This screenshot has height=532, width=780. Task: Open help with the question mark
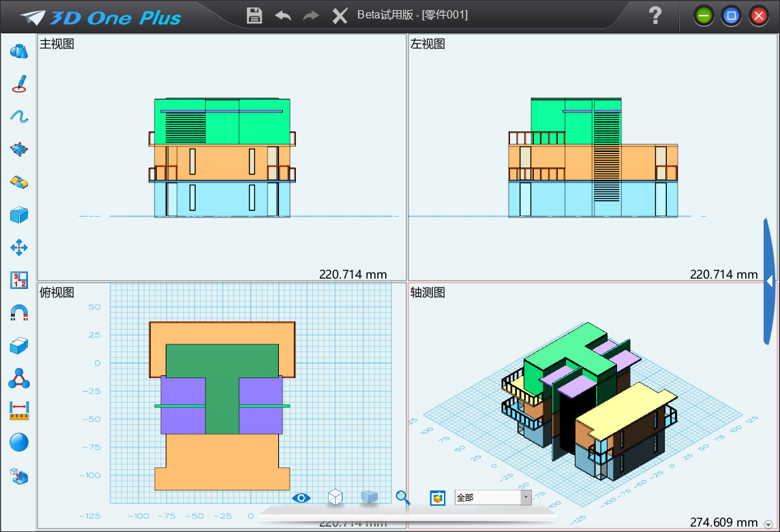[655, 16]
